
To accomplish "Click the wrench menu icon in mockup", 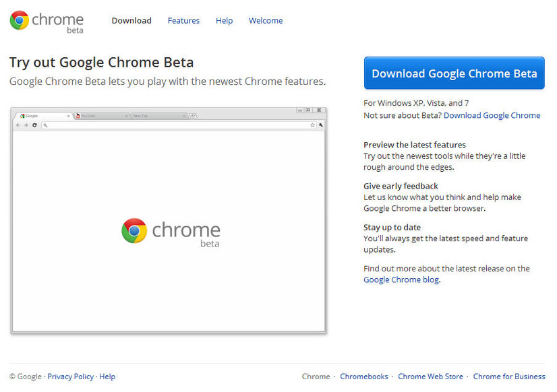I will 321,125.
